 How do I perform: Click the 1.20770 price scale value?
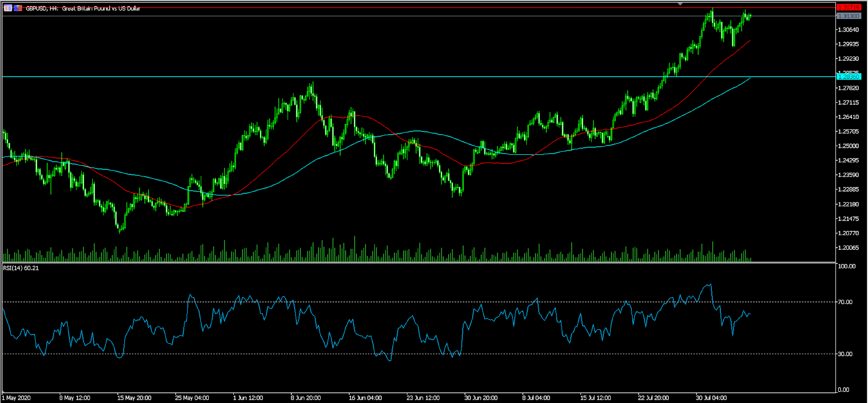[848, 233]
